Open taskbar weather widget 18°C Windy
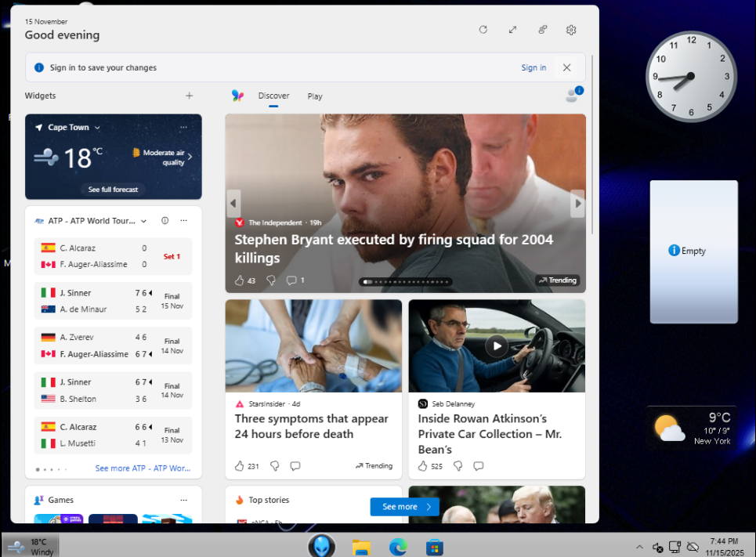 coord(31,546)
